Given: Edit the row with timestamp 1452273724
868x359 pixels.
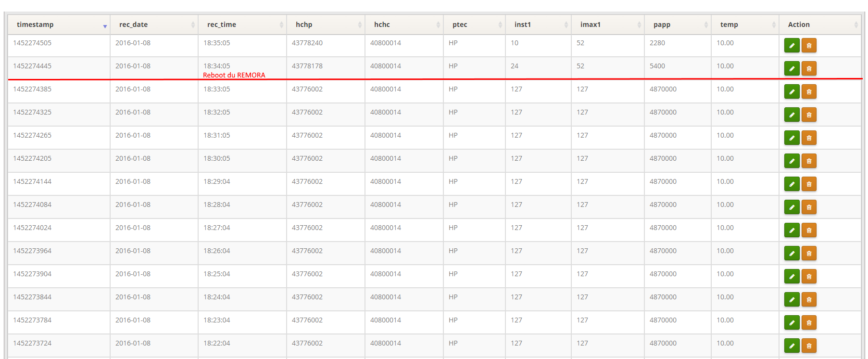Looking at the screenshot, I should 792,346.
